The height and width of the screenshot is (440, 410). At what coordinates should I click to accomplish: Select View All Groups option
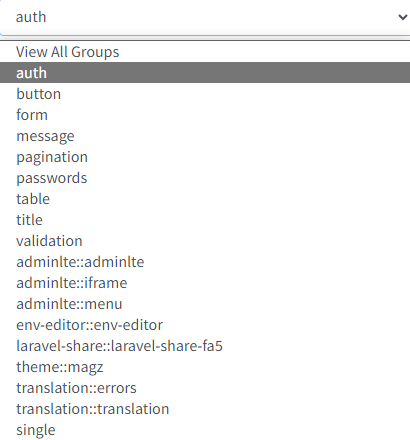pos(205,52)
